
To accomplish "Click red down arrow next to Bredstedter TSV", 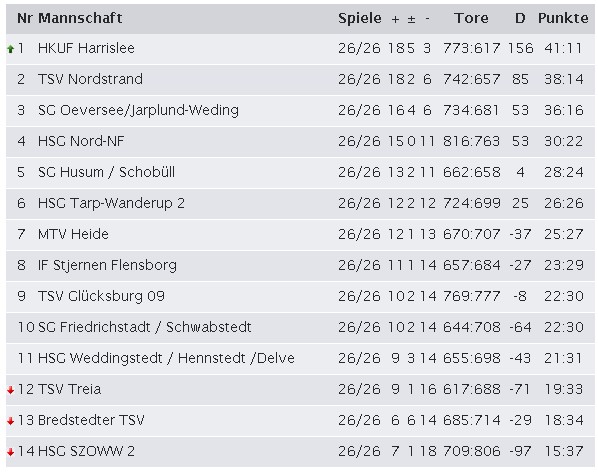I will 11,421.
